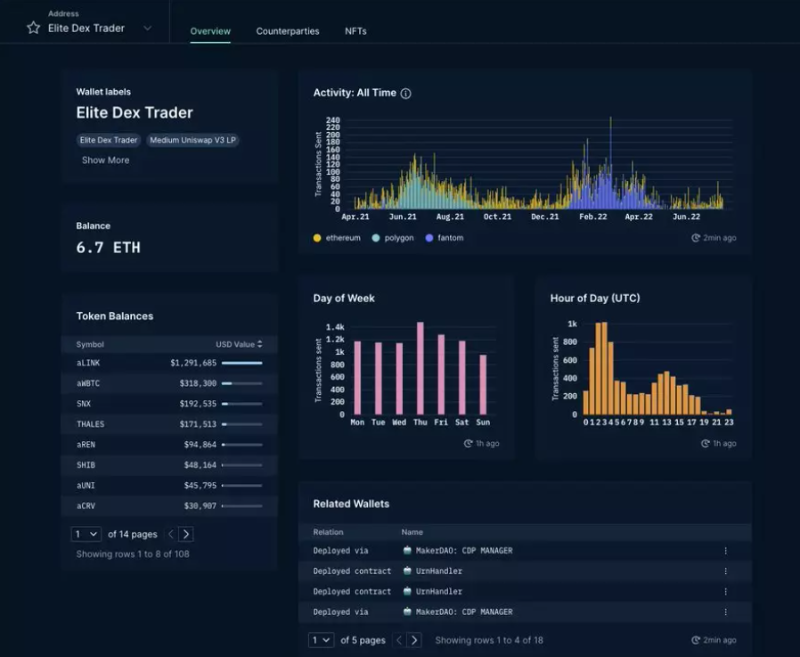Screen dimensions: 800x657
Task: Expand the Elite Dex Trader address dropdown
Action: pyautogui.click(x=148, y=28)
